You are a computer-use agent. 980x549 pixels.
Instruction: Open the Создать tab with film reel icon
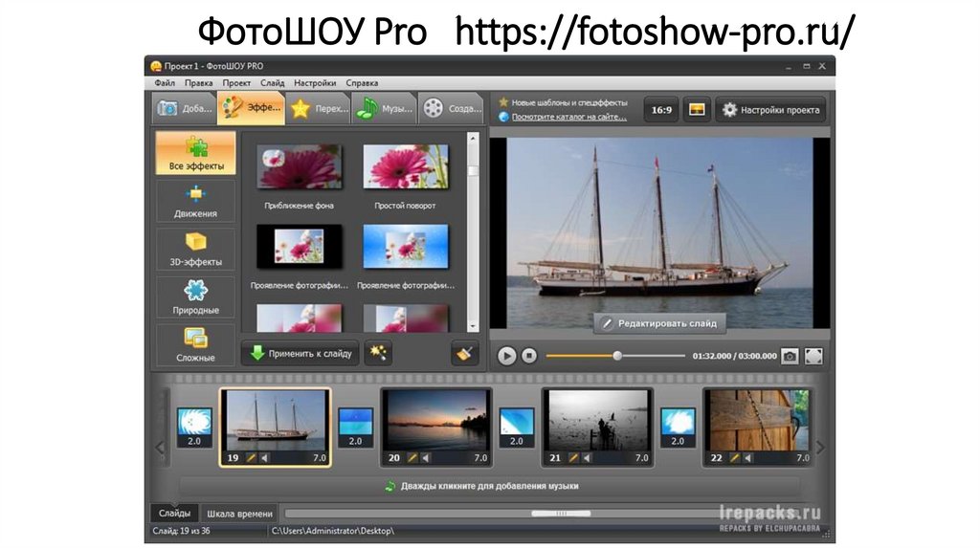[452, 108]
